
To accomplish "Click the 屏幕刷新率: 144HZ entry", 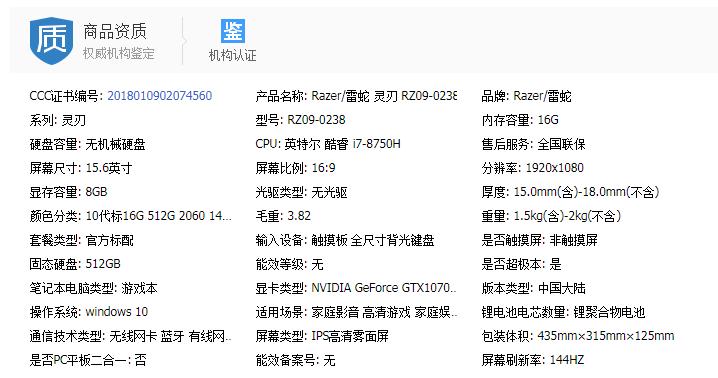I will (533, 360).
